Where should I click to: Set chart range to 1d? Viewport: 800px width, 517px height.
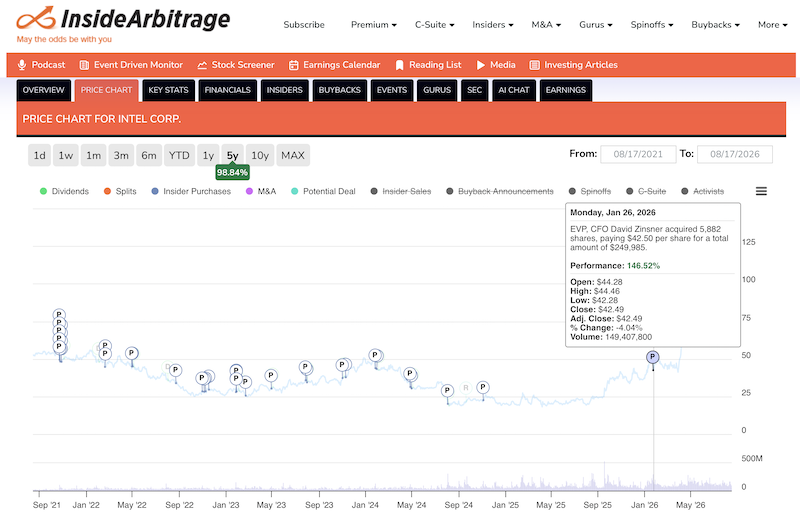(39, 155)
